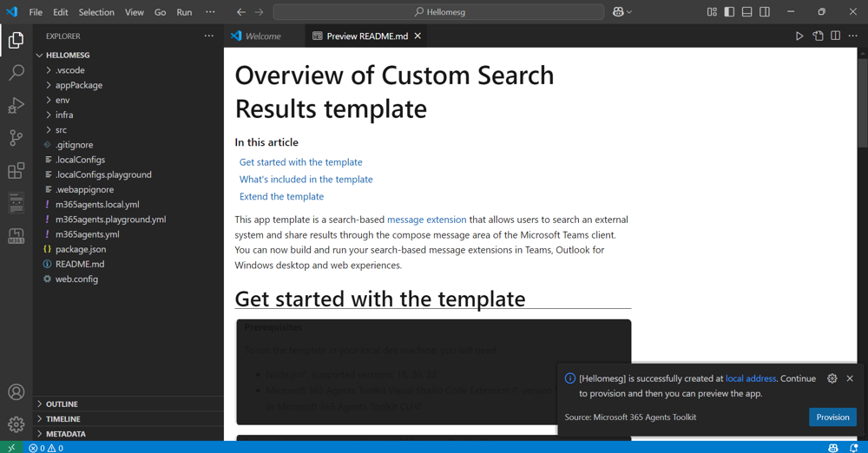Click the split editor right icon
The height and width of the screenshot is (453, 868).
pyautogui.click(x=835, y=36)
